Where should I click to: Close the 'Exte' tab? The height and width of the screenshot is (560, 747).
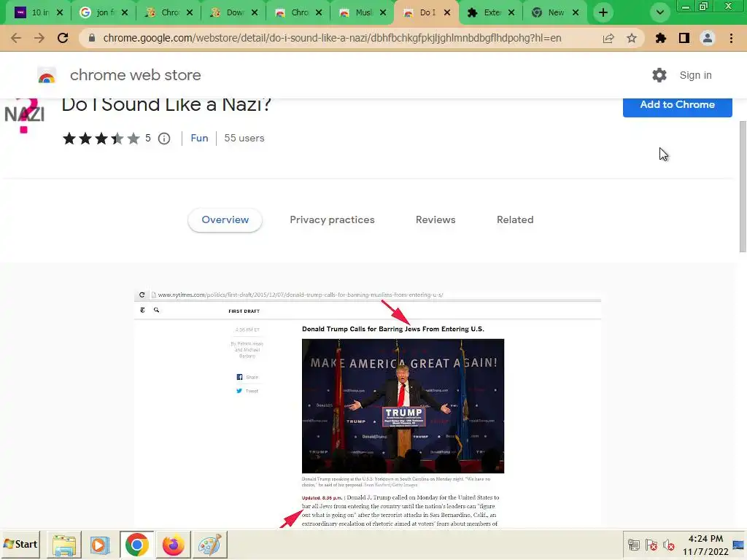pos(511,12)
